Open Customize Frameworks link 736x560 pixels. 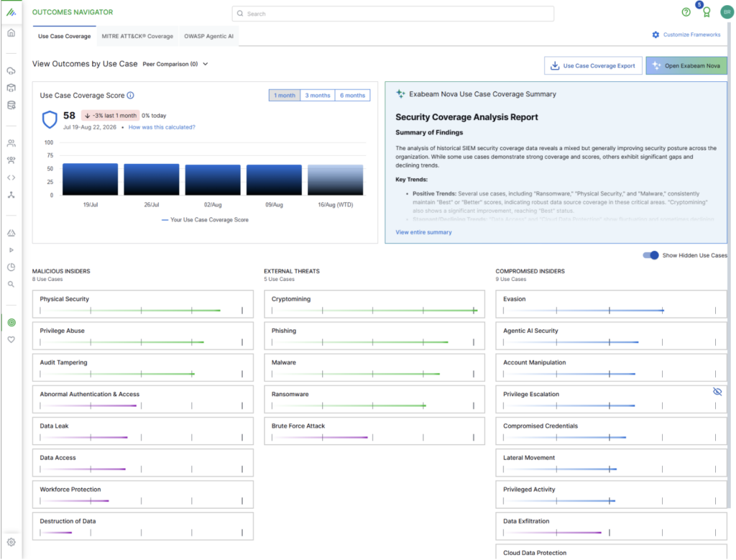(x=686, y=35)
